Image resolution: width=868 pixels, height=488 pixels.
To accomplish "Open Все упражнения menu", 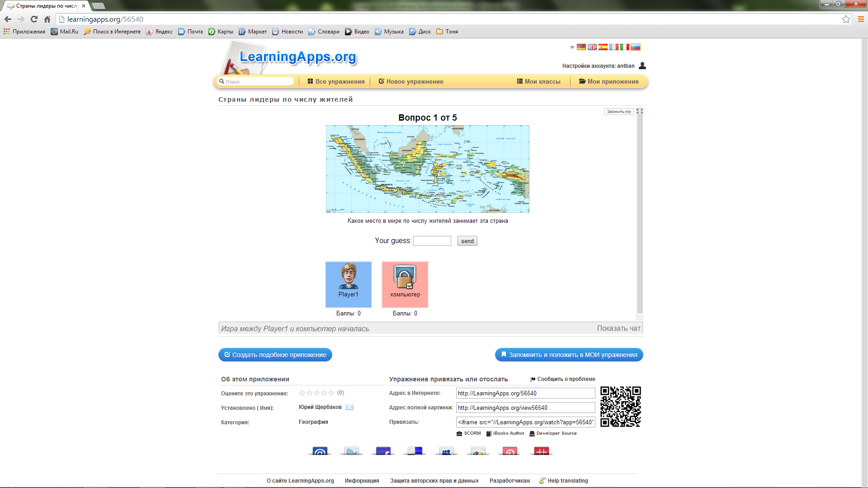I will (336, 81).
